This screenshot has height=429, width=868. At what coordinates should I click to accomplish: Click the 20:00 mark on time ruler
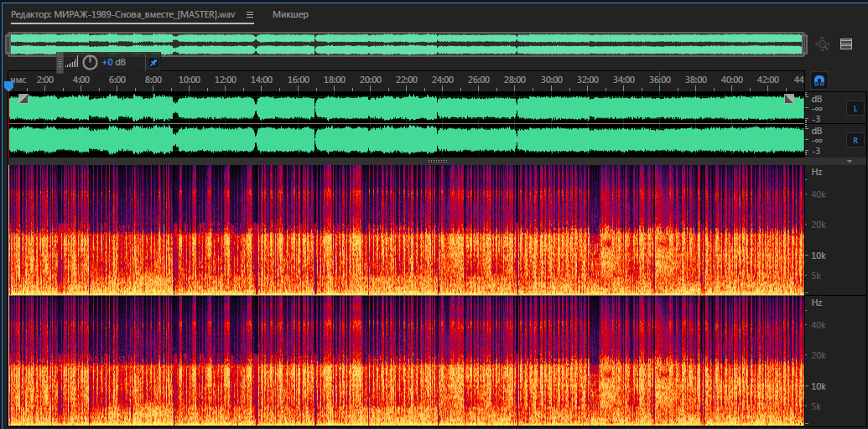(370, 80)
